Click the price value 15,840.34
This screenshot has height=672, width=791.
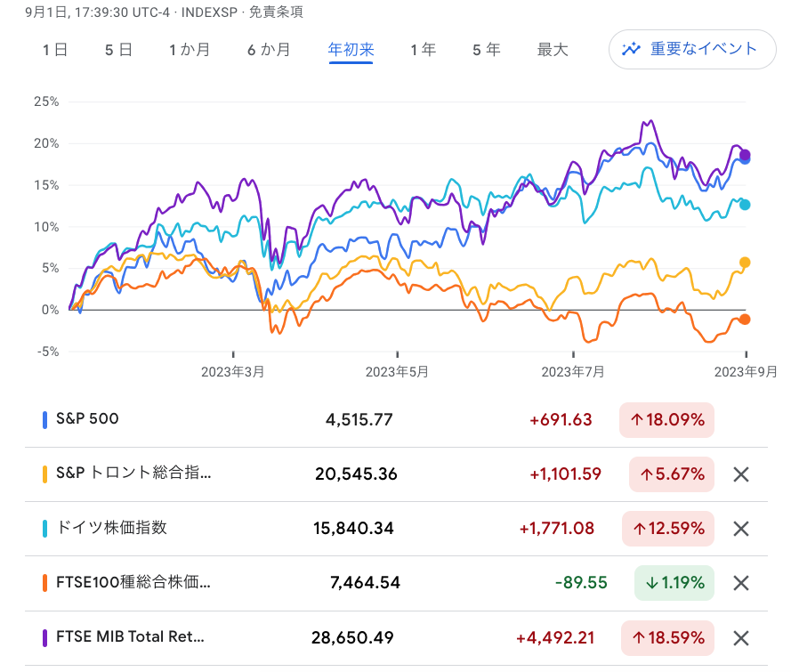353,529
